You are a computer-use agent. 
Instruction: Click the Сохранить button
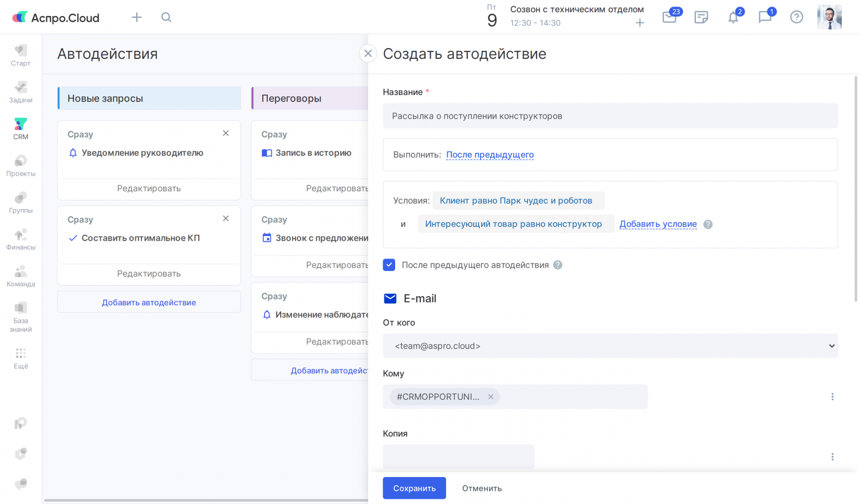point(414,488)
